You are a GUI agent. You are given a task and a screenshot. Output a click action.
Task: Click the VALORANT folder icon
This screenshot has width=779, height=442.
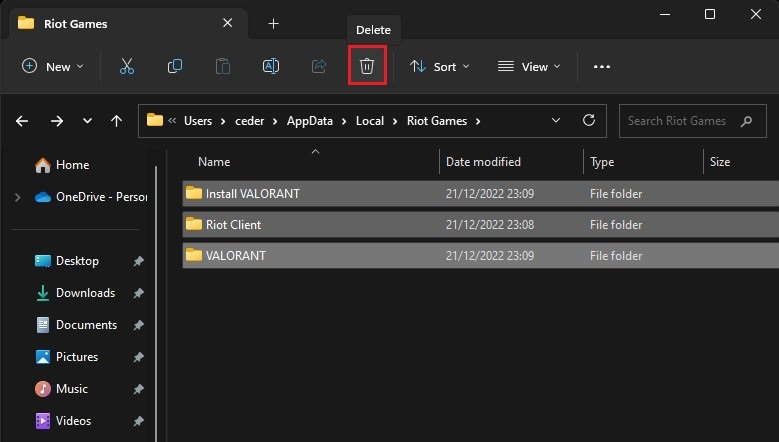coord(194,255)
